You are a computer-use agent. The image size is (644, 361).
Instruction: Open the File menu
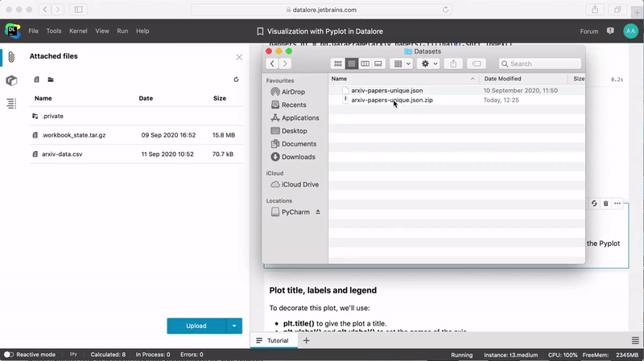pos(33,31)
